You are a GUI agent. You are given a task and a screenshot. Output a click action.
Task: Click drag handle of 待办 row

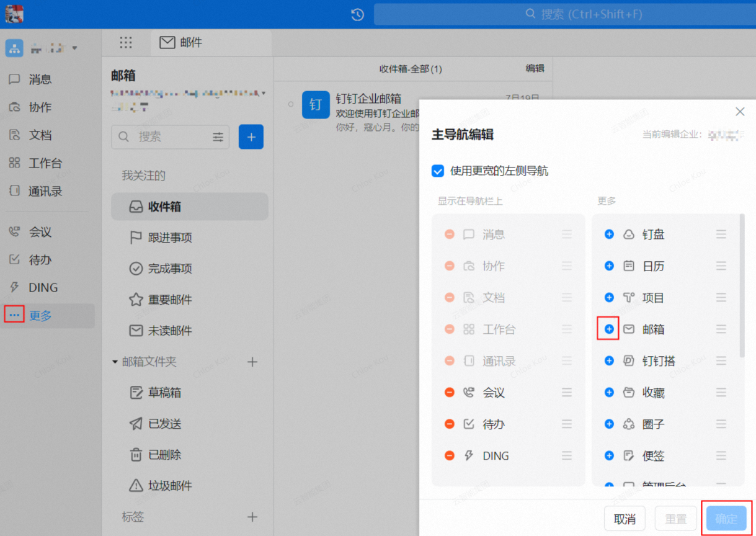pyautogui.click(x=567, y=424)
